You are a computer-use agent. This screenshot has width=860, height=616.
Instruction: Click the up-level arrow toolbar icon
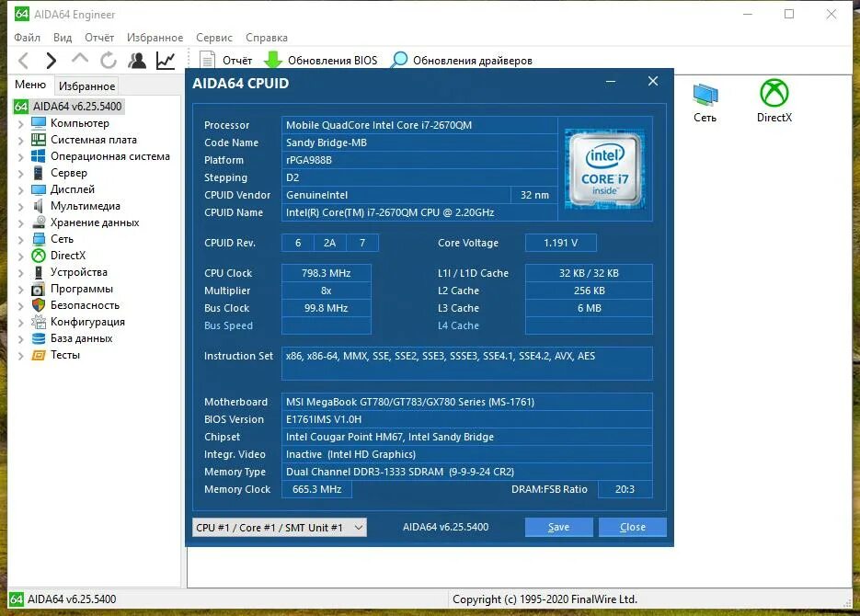tap(80, 59)
